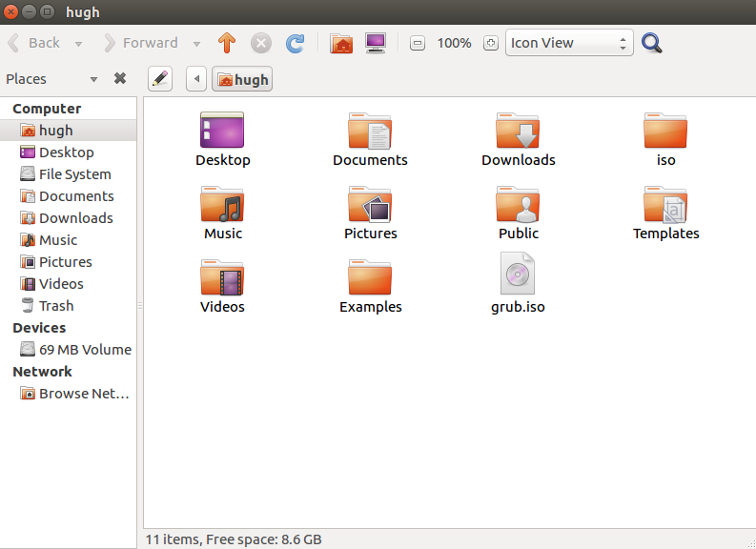The width and height of the screenshot is (756, 549).
Task: Click the Up parent folder arrow
Action: (x=226, y=43)
